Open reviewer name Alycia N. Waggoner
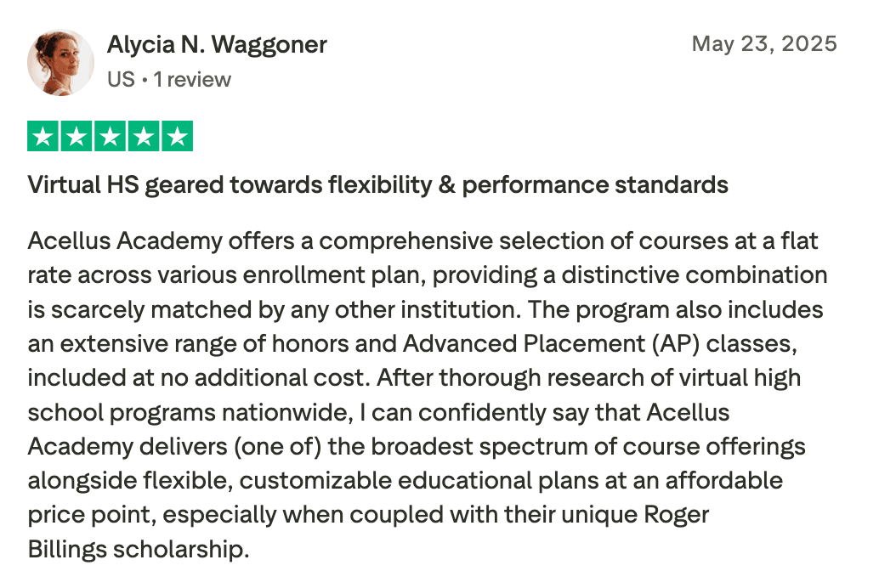The width and height of the screenshot is (879, 588). click(x=217, y=45)
